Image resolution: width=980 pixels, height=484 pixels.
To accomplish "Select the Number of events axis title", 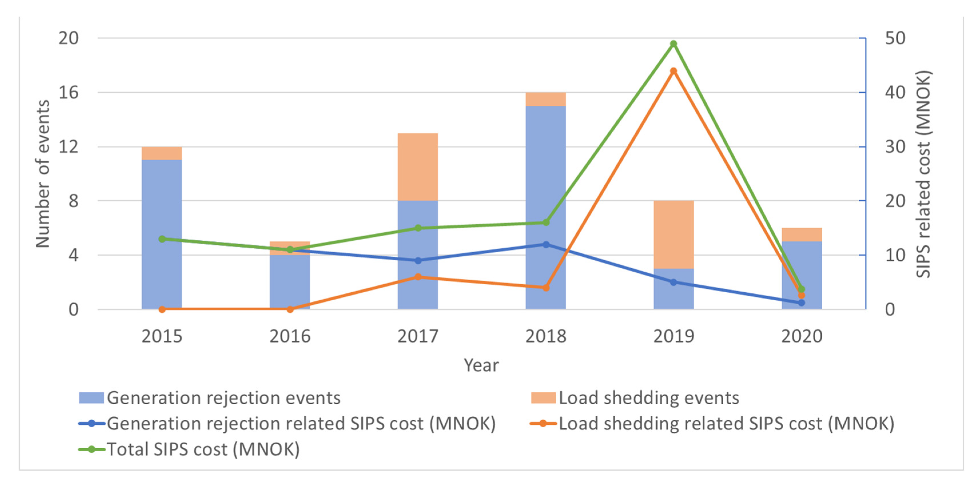I will click(43, 174).
